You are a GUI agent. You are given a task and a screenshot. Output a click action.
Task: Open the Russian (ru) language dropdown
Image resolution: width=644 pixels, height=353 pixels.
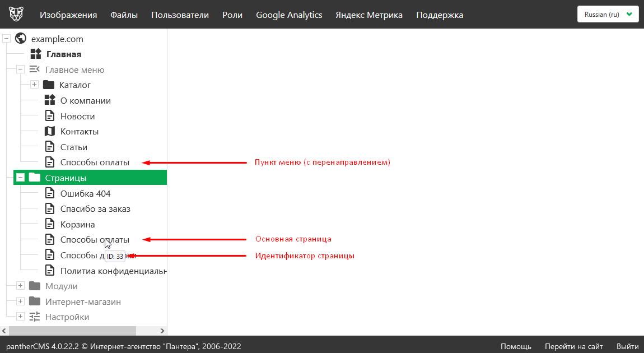pyautogui.click(x=608, y=15)
